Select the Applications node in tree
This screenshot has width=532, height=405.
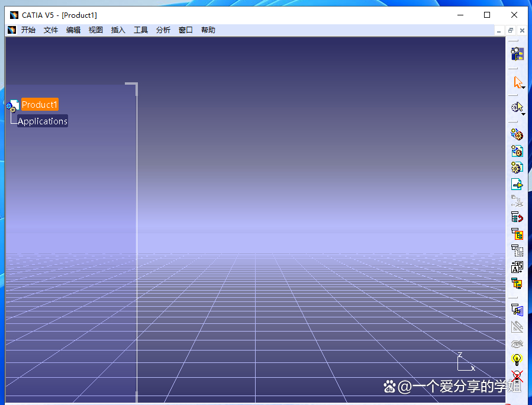43,121
